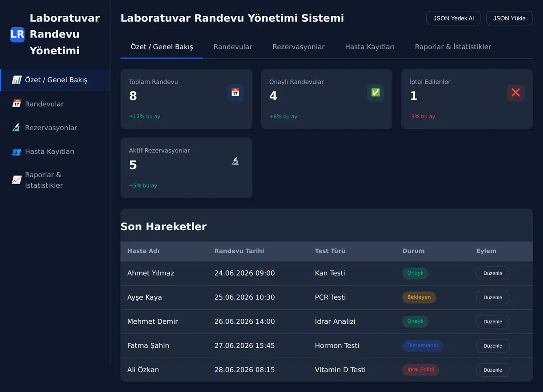Click the İptal Edildi status badge
The width and height of the screenshot is (543, 392).
click(x=420, y=370)
